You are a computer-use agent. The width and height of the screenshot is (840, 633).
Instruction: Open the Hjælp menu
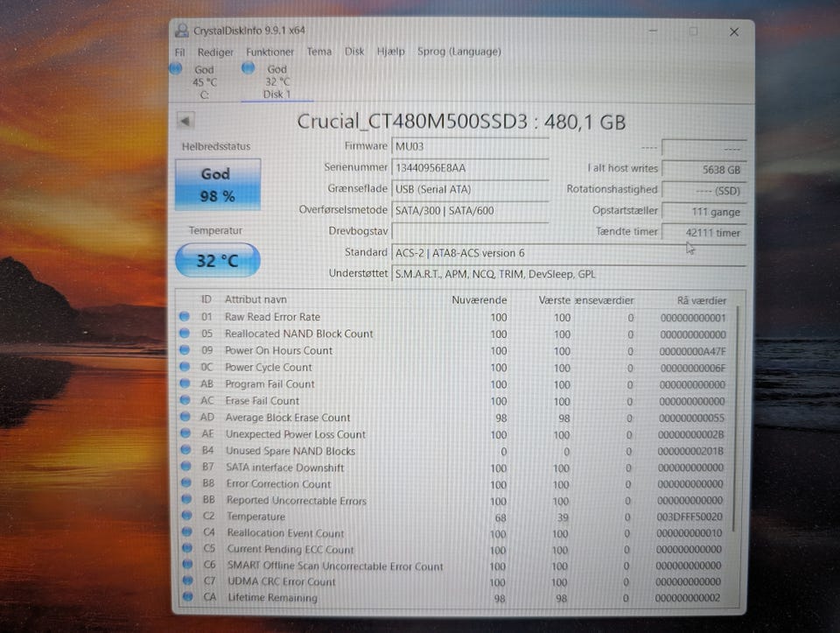[x=390, y=52]
